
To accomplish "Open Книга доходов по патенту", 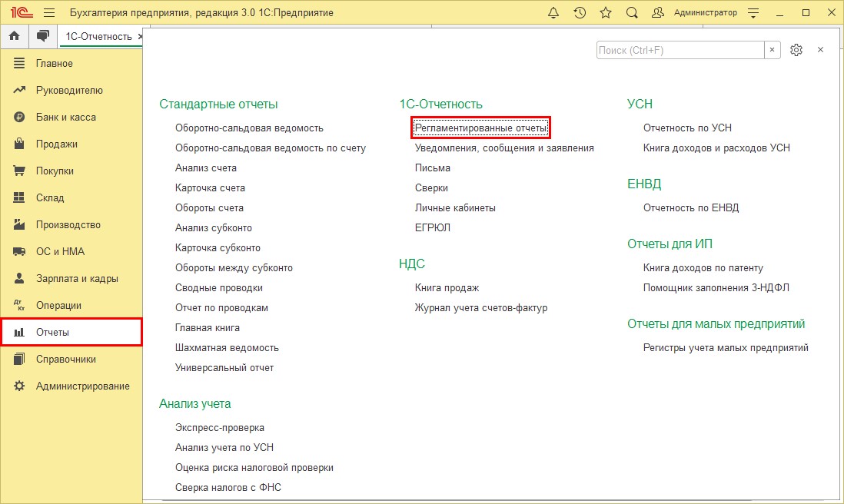I will point(703,267).
